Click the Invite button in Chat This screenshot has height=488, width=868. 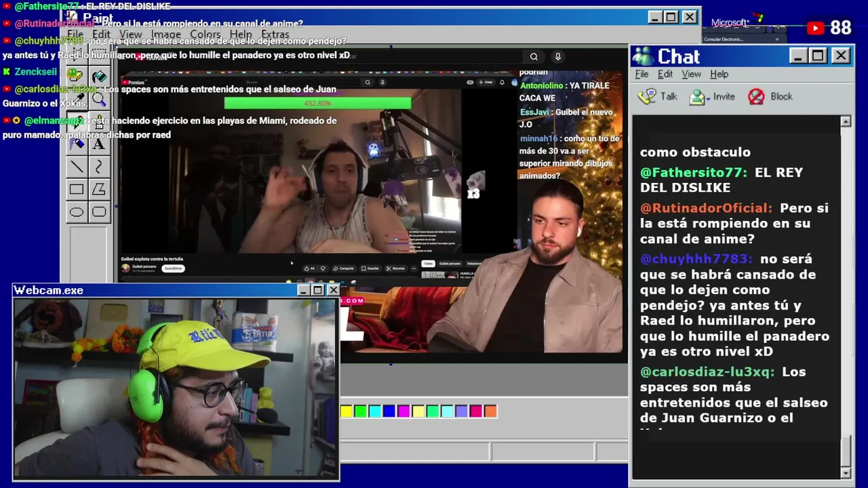712,97
